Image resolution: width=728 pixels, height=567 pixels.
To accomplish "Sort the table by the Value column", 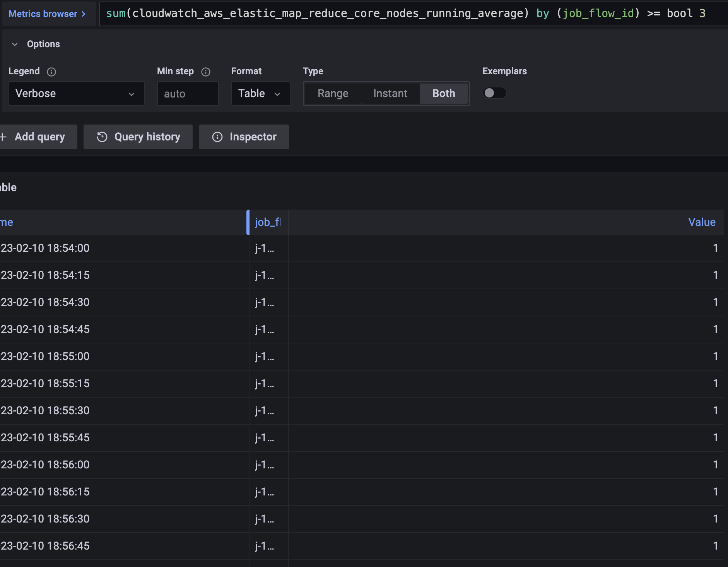I will (702, 222).
